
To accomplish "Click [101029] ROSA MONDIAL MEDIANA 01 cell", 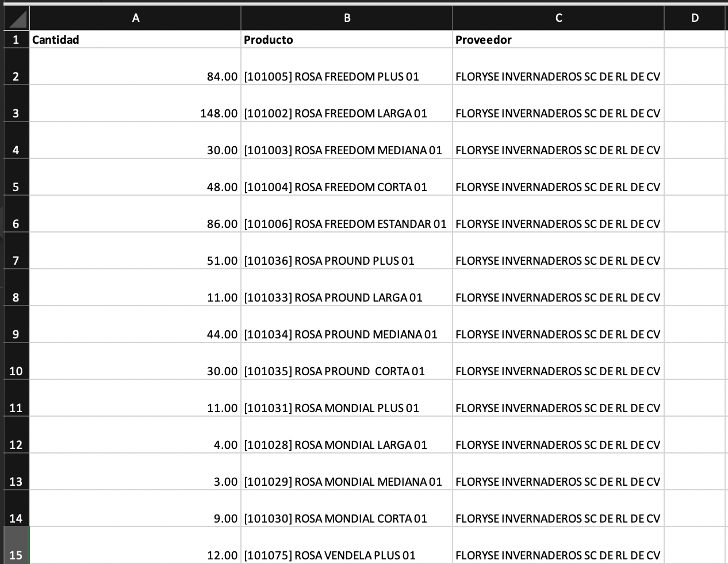I will [x=347, y=472].
